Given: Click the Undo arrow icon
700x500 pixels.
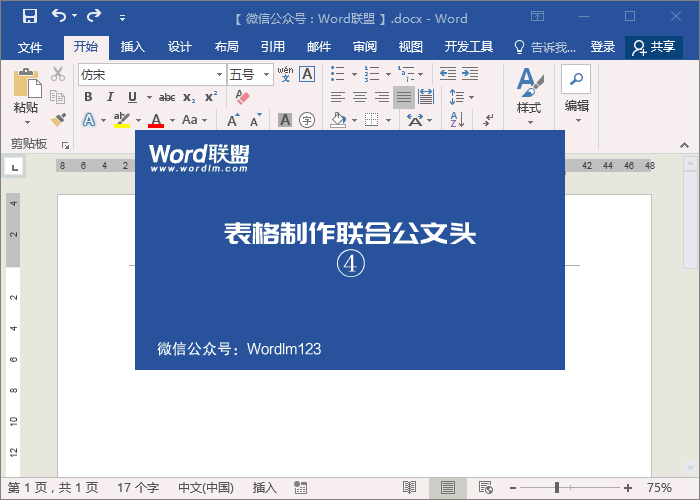Looking at the screenshot, I should click(59, 16).
